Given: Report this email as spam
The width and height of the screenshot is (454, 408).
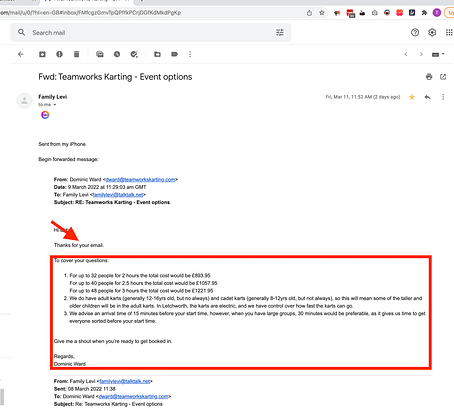Looking at the screenshot, I should (x=59, y=54).
